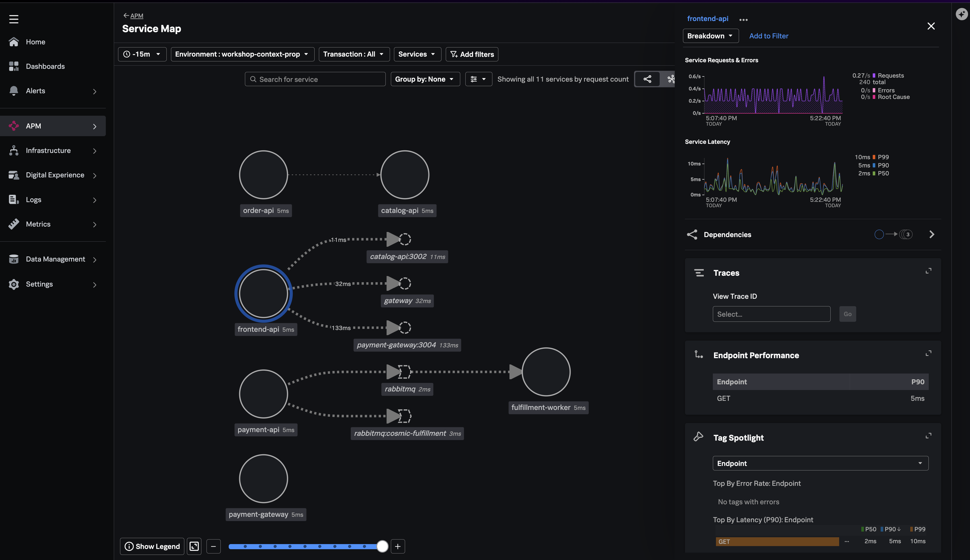Expand the Tag Spotlight panel
This screenshot has width=970, height=560.
tap(928, 436)
